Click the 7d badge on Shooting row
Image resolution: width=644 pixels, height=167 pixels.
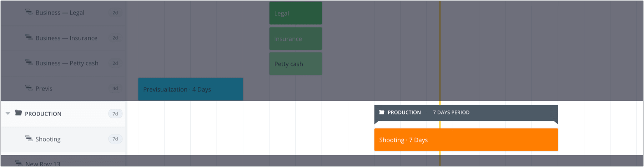point(115,139)
